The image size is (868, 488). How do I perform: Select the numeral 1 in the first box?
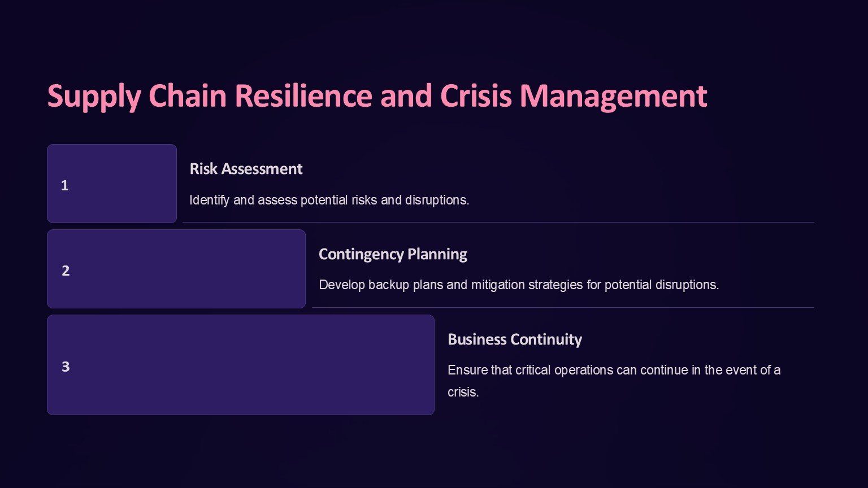(x=65, y=186)
